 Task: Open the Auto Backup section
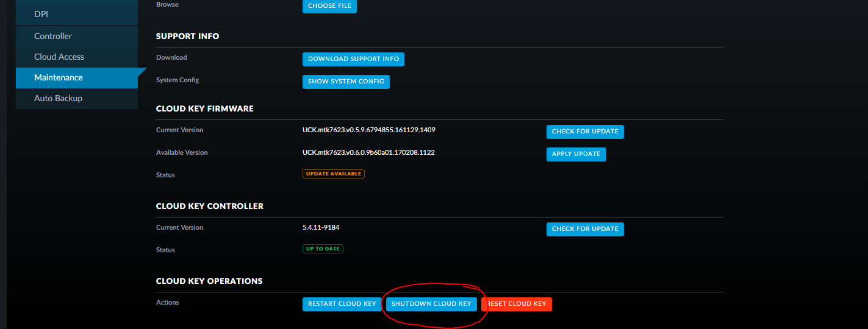tap(77, 98)
